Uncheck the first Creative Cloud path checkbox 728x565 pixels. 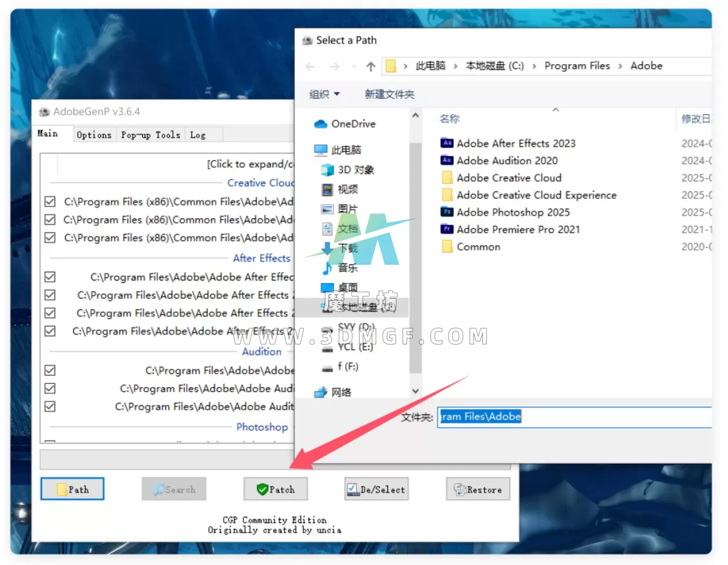(x=50, y=202)
